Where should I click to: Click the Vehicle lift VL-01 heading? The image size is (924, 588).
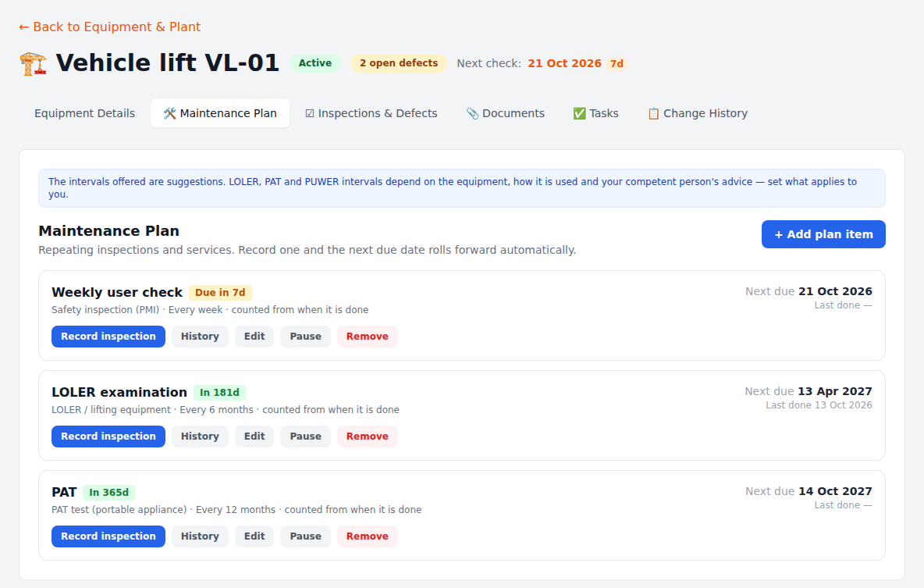(167, 63)
